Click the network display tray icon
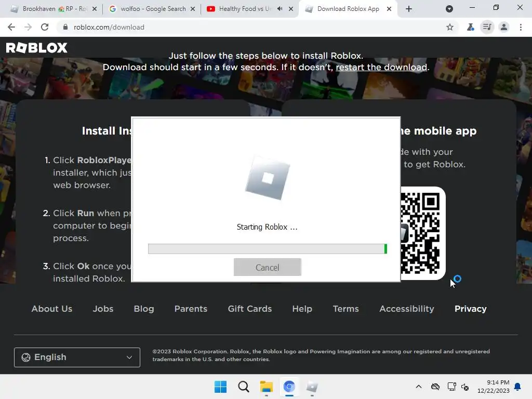The image size is (532, 399). pos(451,387)
